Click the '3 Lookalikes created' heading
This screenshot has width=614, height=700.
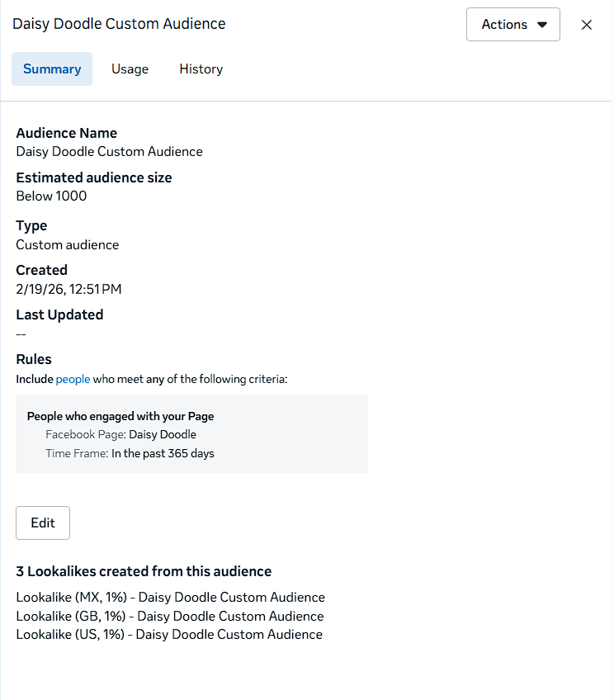point(144,571)
